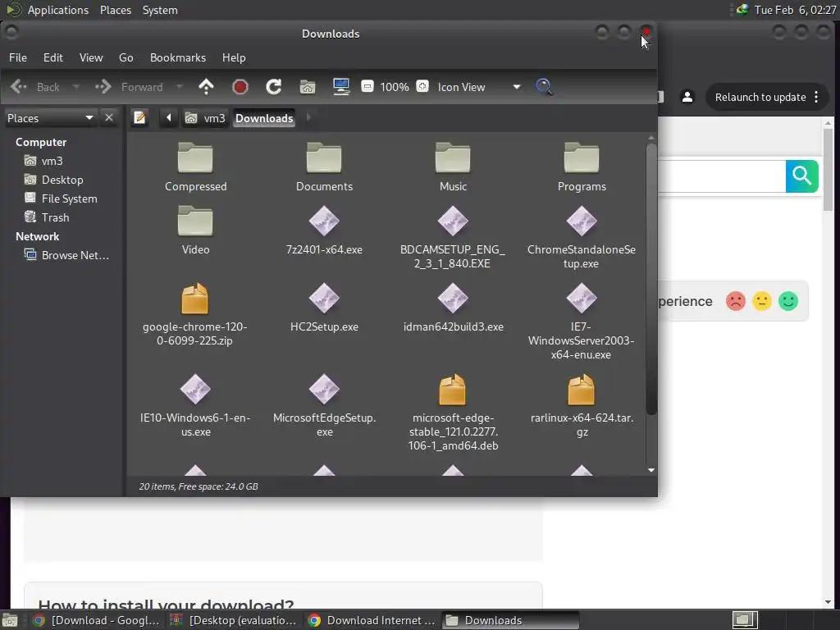Click the clock in the top panel
This screenshot has height=630, width=840.
coord(795,10)
